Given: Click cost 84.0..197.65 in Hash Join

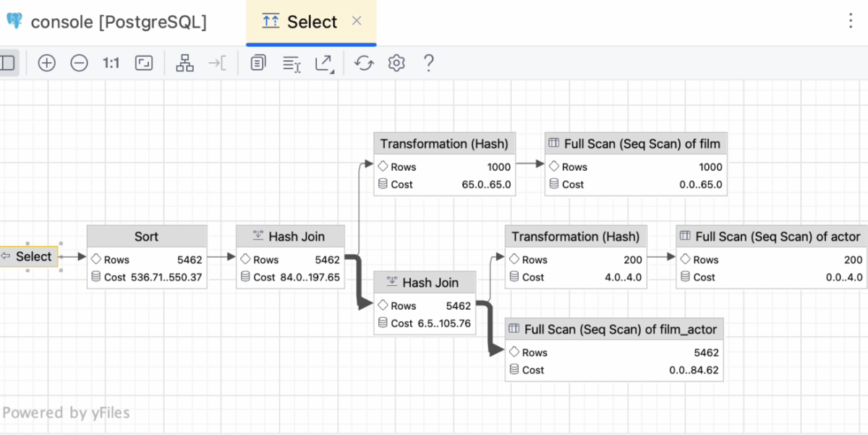Looking at the screenshot, I should coord(310,277).
